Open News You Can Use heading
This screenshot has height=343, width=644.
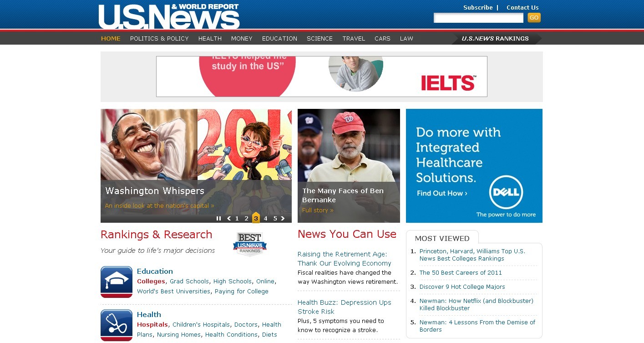coord(347,234)
